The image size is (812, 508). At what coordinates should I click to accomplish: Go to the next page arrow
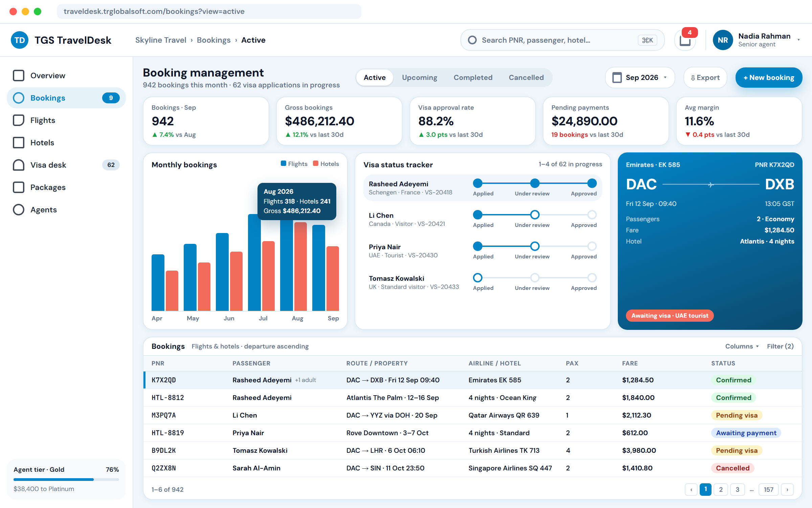(787, 489)
